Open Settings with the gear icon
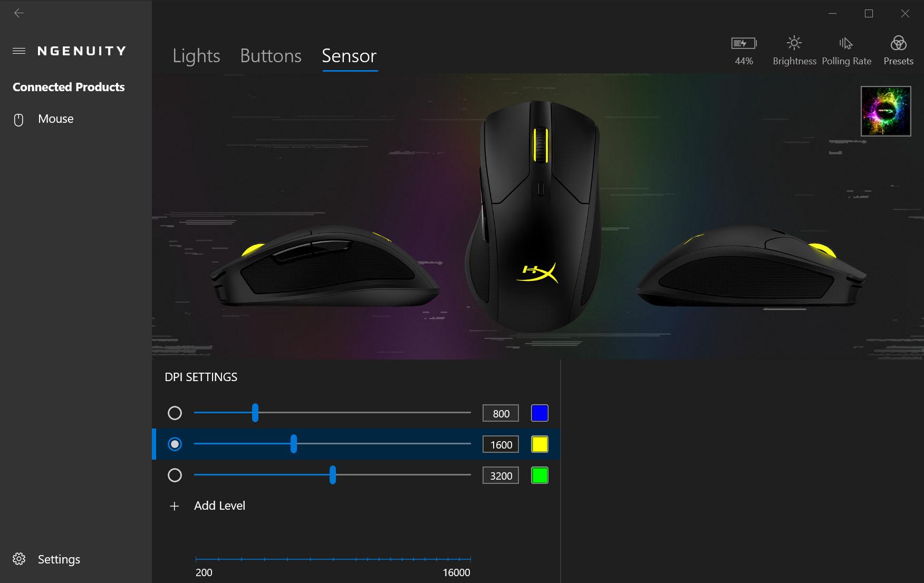The image size is (924, 583). [x=19, y=559]
